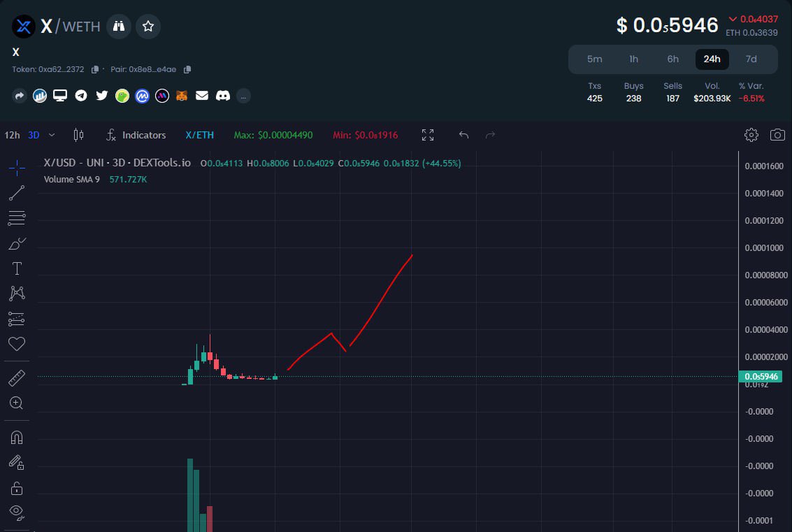Click the current price label 0.0₅5946 on axis
The height and width of the screenshot is (532, 792).
(760, 376)
